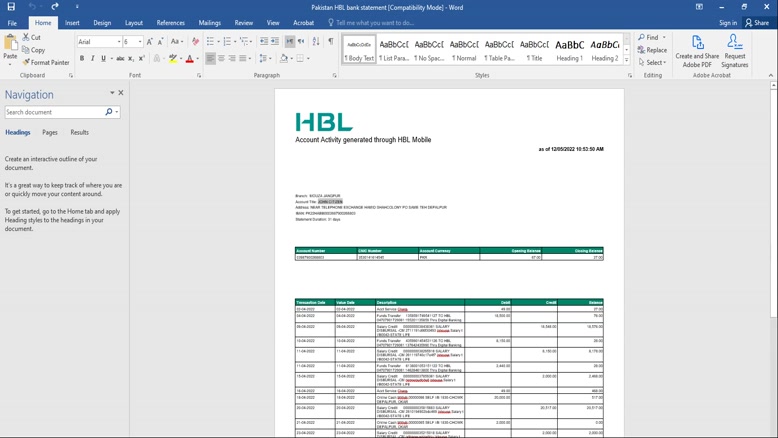This screenshot has width=778, height=438.
Task: Click the red Font Color swatch
Action: [x=189, y=59]
